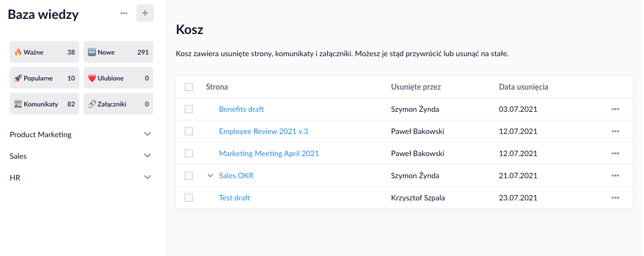644x256 pixels.
Task: Click the plus button beside Baza wiedzy
Action: point(145,13)
